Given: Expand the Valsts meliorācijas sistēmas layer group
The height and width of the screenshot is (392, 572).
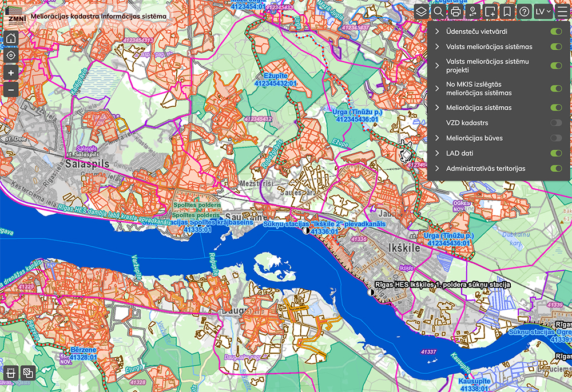Looking at the screenshot, I should 438,47.
